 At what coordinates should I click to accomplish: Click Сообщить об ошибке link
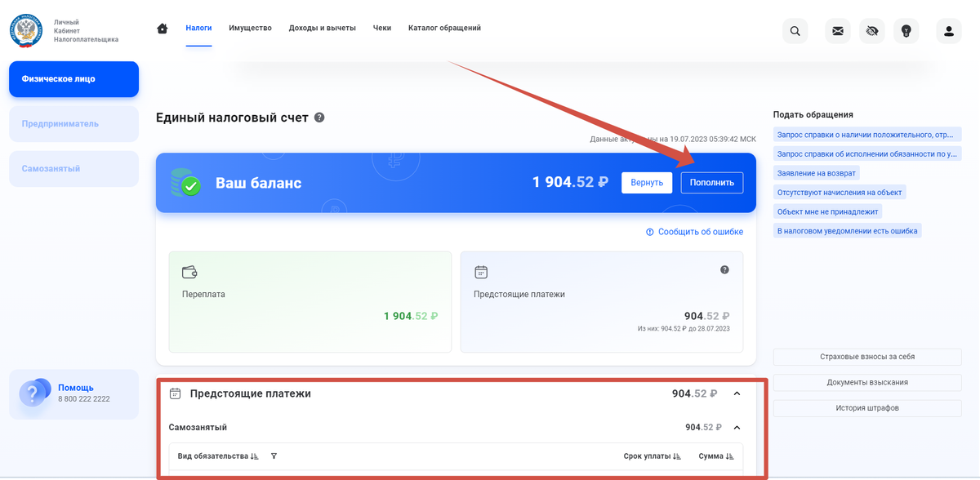tap(695, 232)
